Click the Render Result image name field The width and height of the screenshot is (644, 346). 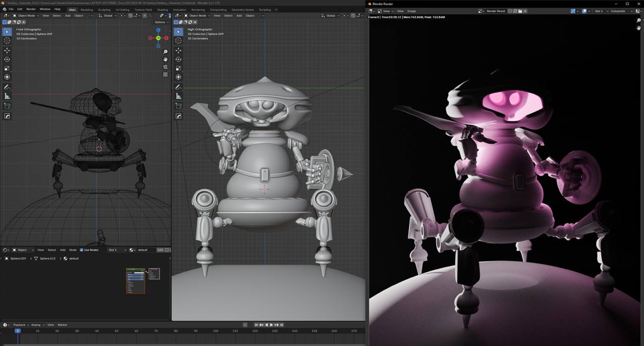495,11
